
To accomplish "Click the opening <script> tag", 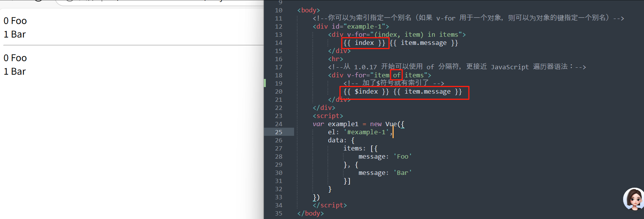I will tap(328, 116).
